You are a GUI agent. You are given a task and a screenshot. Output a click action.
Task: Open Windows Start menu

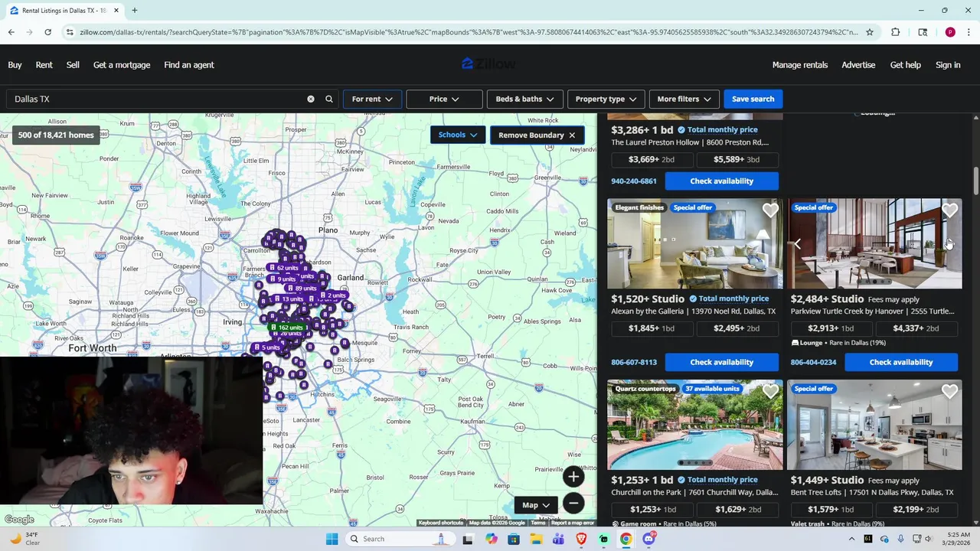[x=332, y=539]
